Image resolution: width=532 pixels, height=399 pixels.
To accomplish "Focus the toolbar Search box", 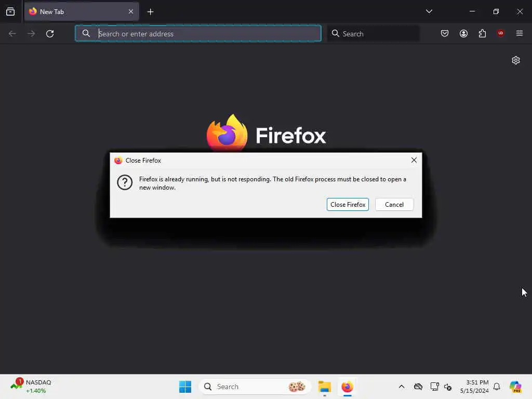I will click(x=373, y=33).
